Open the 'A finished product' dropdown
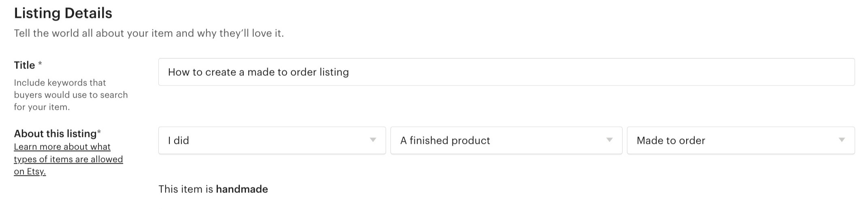 click(x=506, y=141)
